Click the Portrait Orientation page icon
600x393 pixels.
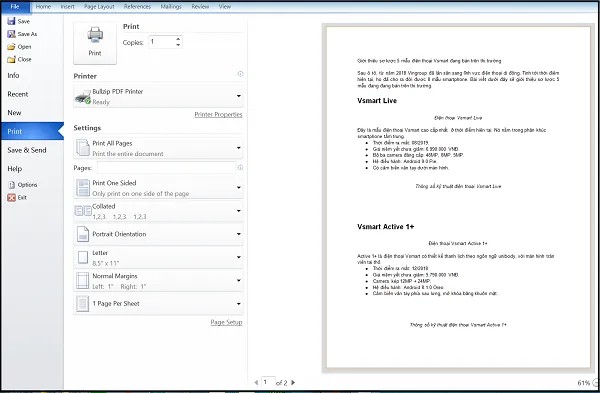click(83, 234)
